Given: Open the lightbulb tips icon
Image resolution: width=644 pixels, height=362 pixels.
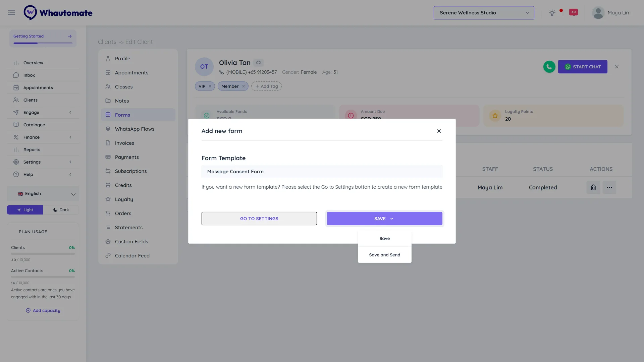Looking at the screenshot, I should pos(552,13).
